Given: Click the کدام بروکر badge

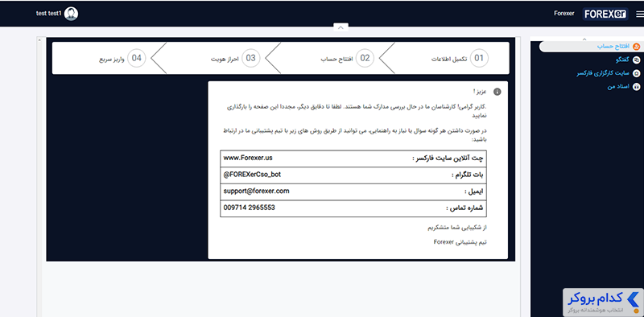Looking at the screenshot, I should [603, 303].
